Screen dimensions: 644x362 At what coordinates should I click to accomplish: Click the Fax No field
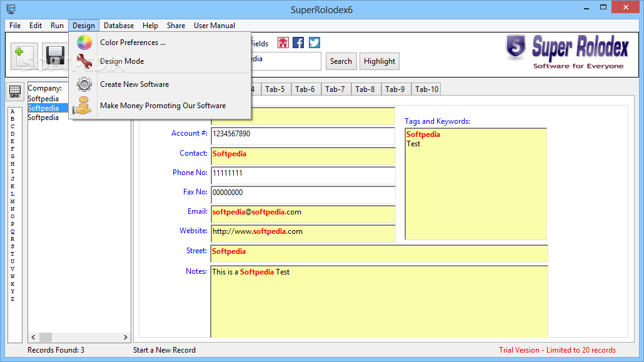click(x=303, y=195)
